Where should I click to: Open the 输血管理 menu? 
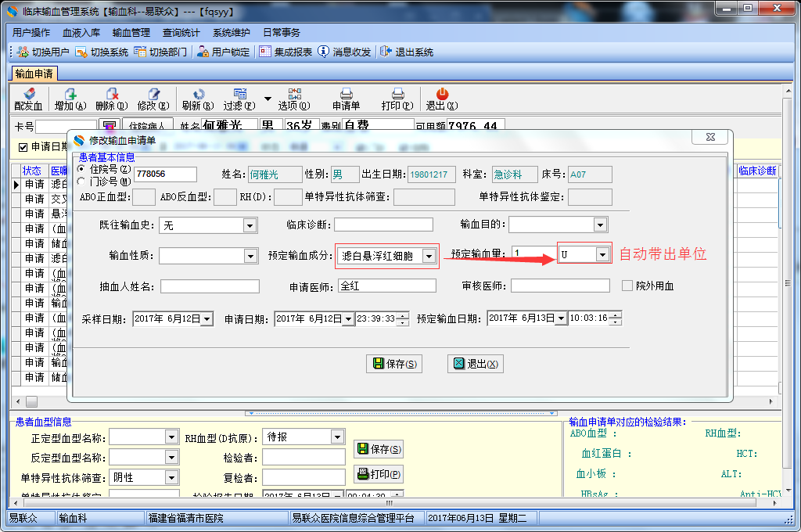point(131,33)
